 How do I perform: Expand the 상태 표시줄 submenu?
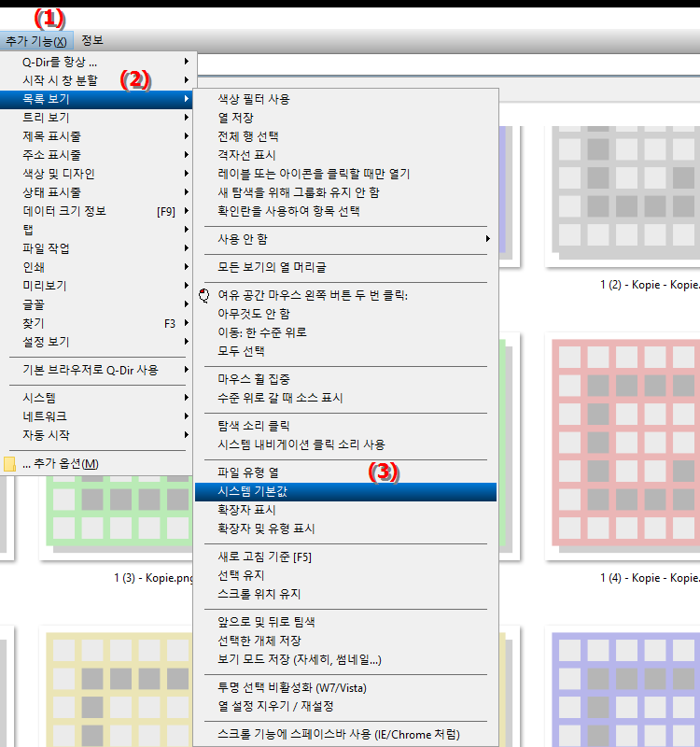point(98,192)
